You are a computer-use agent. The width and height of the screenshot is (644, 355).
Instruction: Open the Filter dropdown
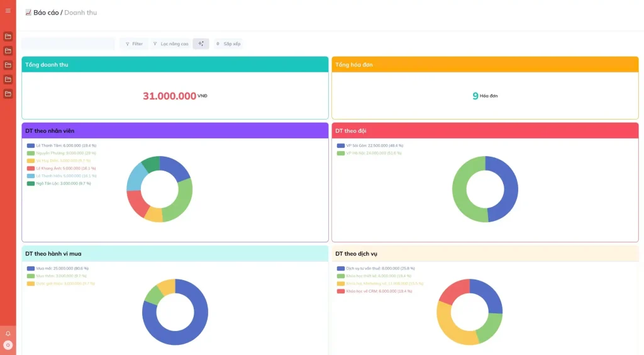click(x=134, y=44)
